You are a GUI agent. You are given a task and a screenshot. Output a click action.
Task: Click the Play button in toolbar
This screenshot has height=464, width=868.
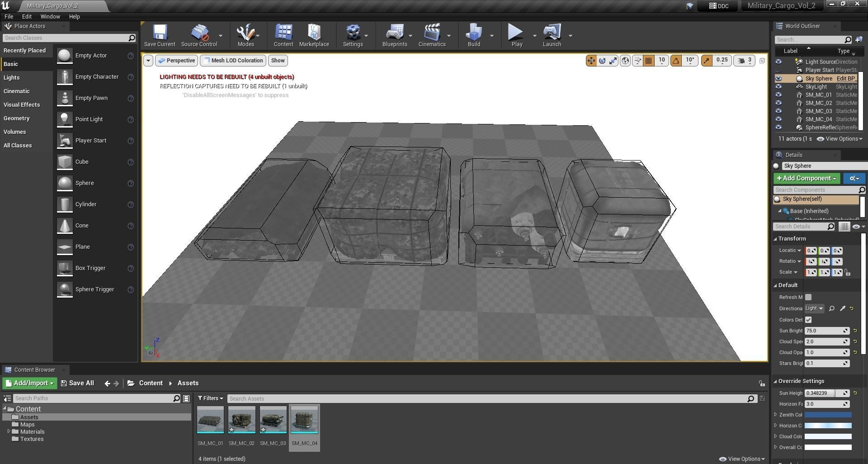516,35
